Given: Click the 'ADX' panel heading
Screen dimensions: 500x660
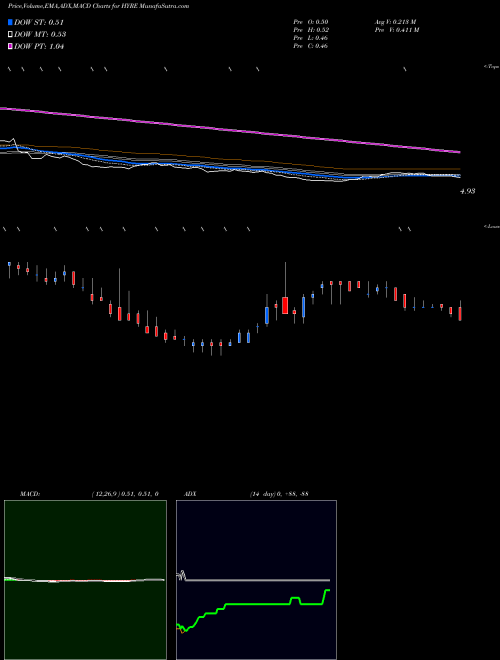Looking at the screenshot, I should [190, 494].
